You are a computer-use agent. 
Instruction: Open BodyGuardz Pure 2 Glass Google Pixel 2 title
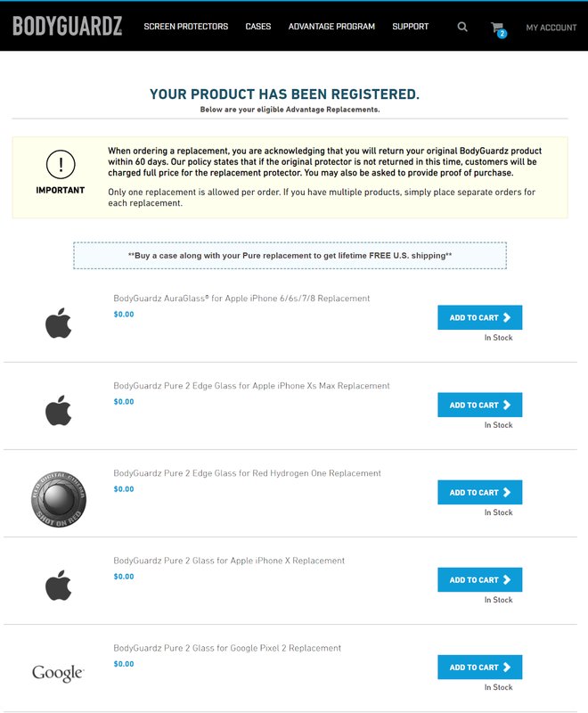227,648
